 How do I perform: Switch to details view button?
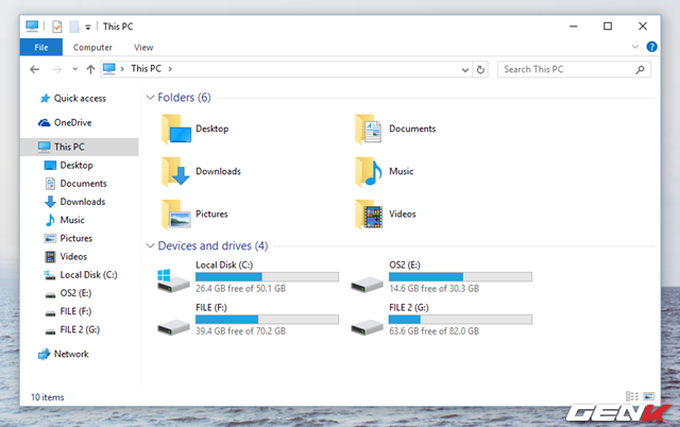[x=632, y=396]
